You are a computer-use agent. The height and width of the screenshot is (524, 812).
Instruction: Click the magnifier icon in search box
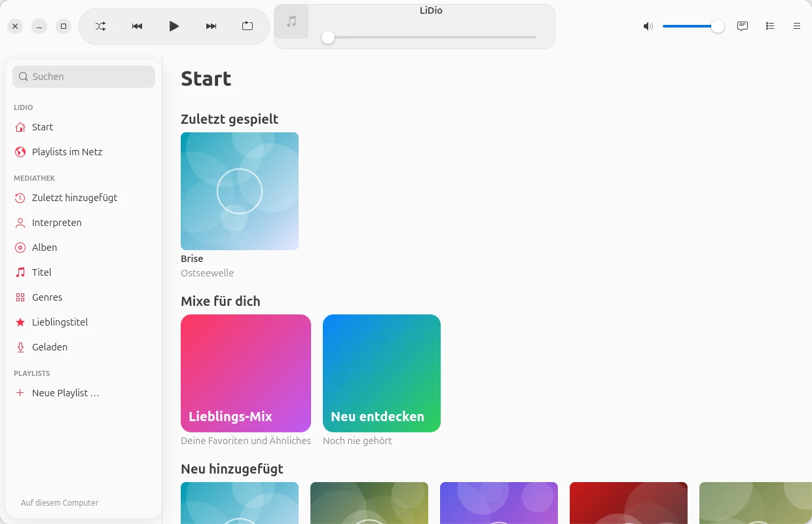[24, 77]
